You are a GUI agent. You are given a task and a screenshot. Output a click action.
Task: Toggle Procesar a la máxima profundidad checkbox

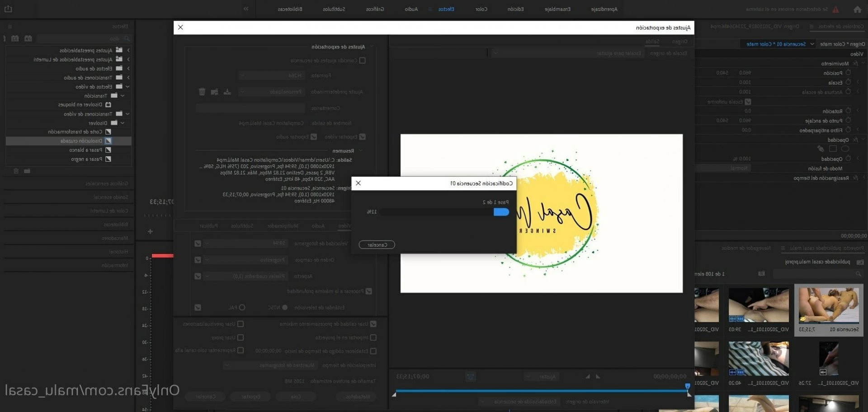pyautogui.click(x=369, y=291)
